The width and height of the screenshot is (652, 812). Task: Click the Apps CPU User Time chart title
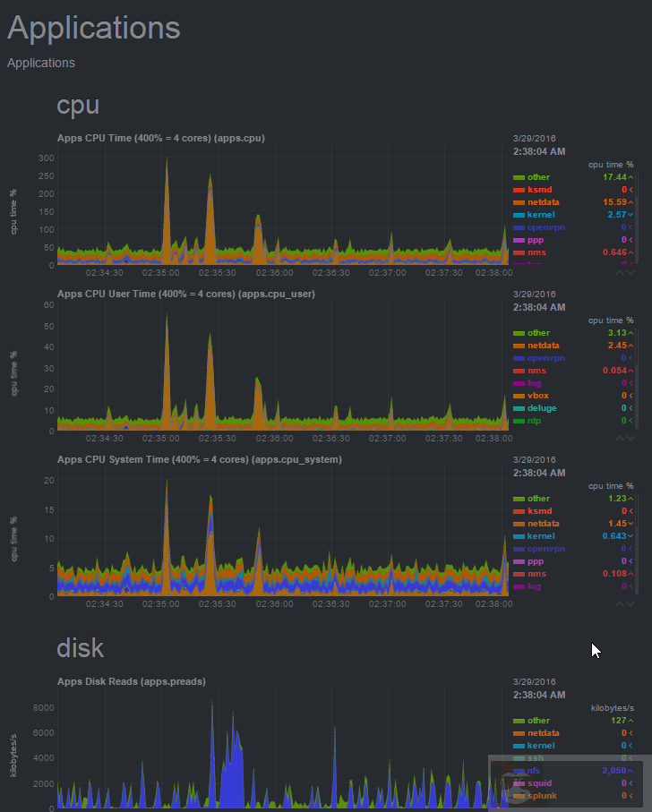pyautogui.click(x=184, y=294)
